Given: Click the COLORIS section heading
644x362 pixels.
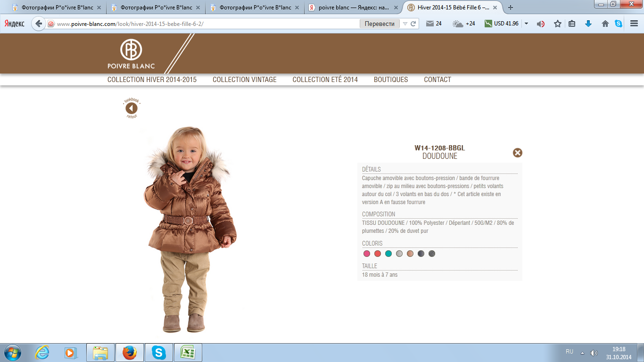Looking at the screenshot, I should 372,243.
